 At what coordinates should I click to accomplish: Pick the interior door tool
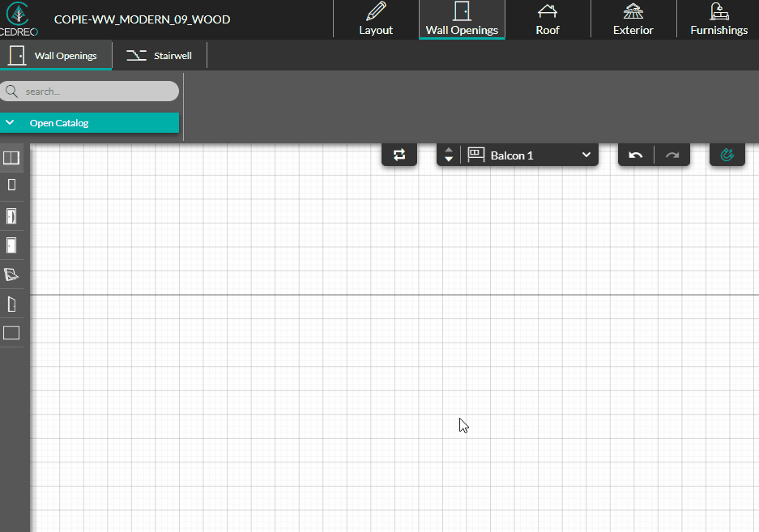point(11,245)
